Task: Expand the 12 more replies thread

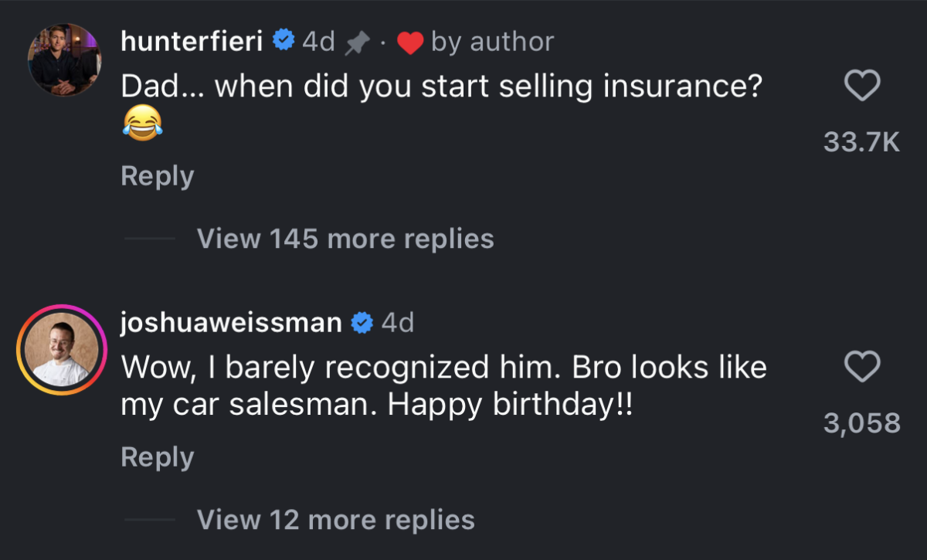Action: coord(335,520)
